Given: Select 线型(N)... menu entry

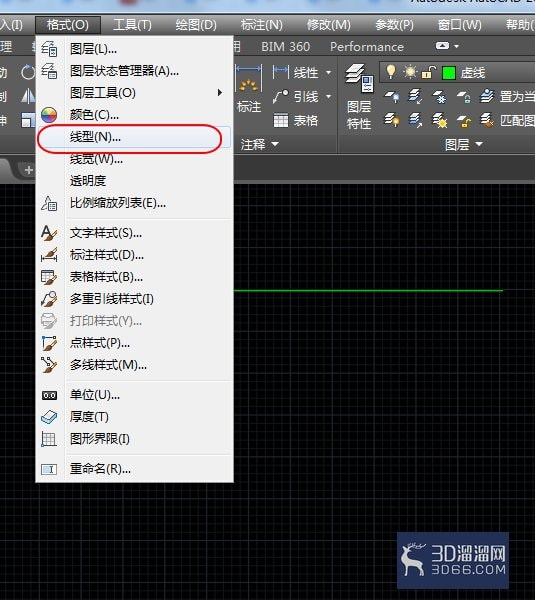Looking at the screenshot, I should point(134,137).
